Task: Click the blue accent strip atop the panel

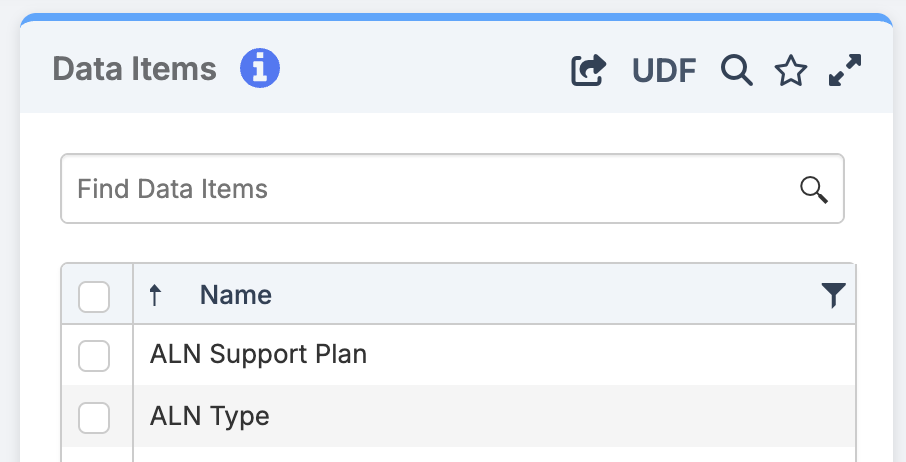Action: 456,17
